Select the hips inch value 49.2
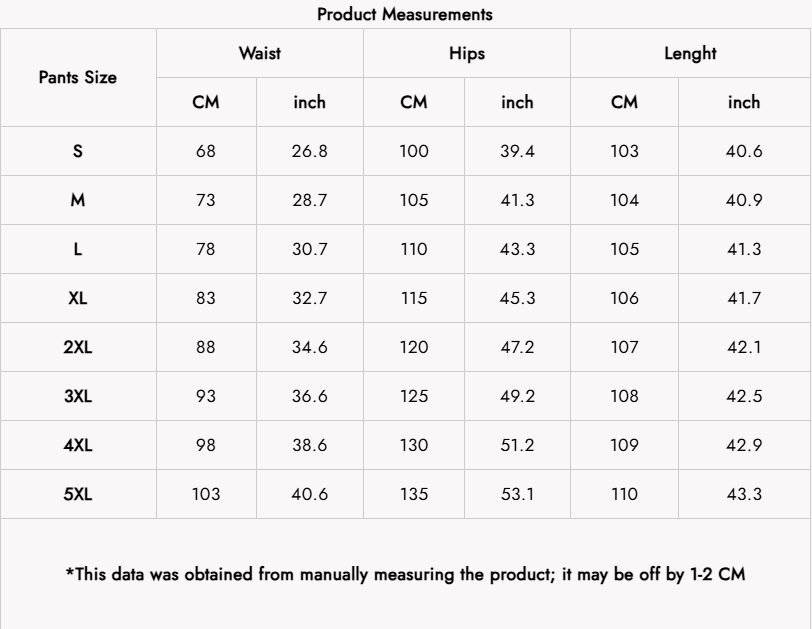812x629 pixels. point(517,396)
